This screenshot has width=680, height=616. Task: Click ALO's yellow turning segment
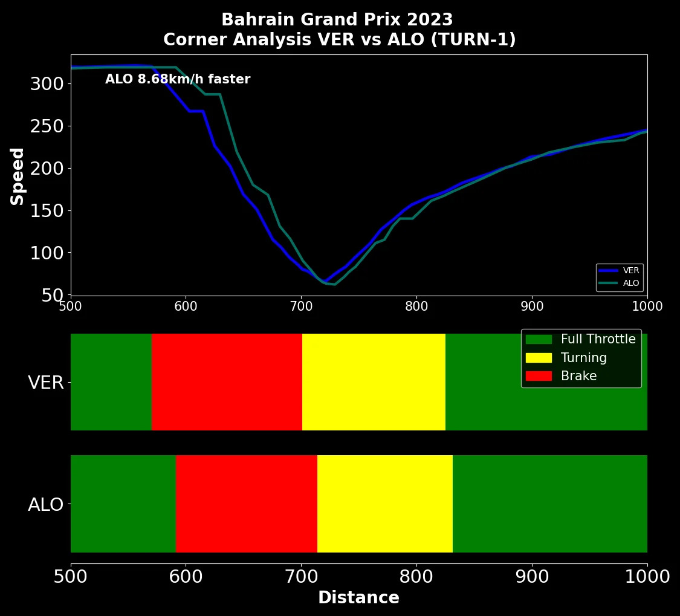click(x=385, y=504)
